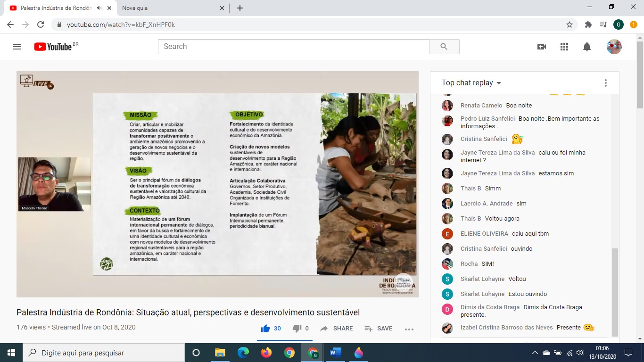Click SHARE below the video

[336, 329]
